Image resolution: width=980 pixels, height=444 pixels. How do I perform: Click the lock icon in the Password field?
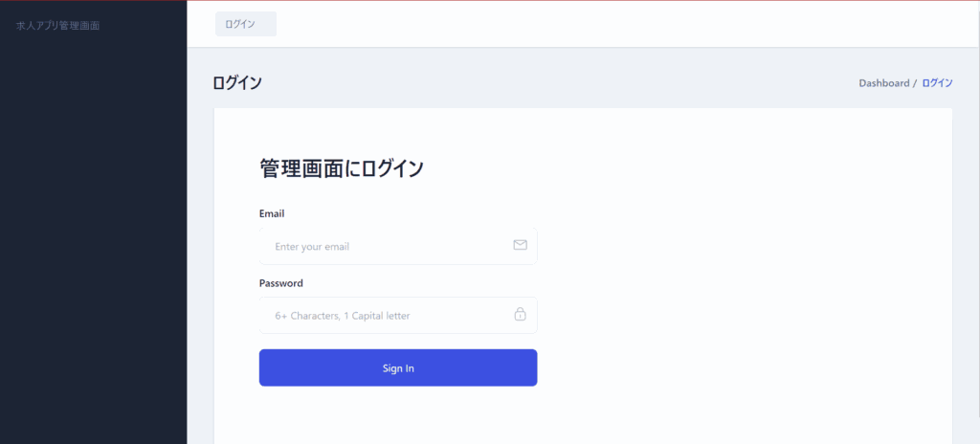tap(520, 315)
